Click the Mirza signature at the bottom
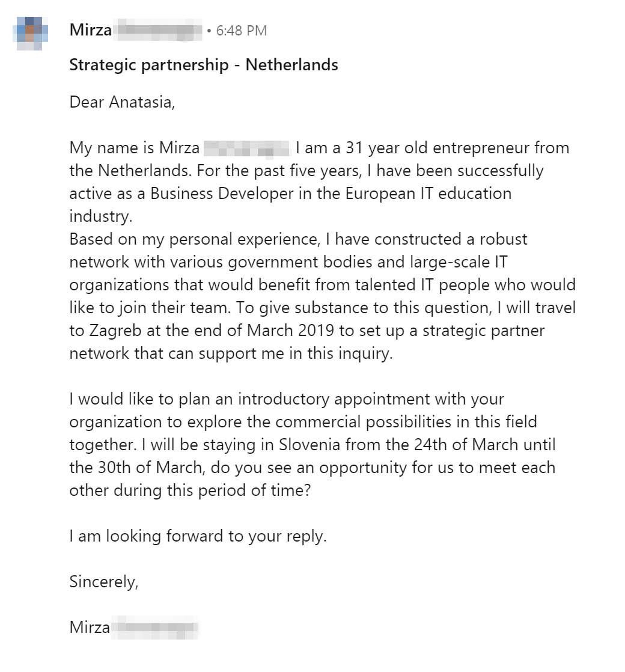Screen dimensions: 625x672 tap(90, 628)
